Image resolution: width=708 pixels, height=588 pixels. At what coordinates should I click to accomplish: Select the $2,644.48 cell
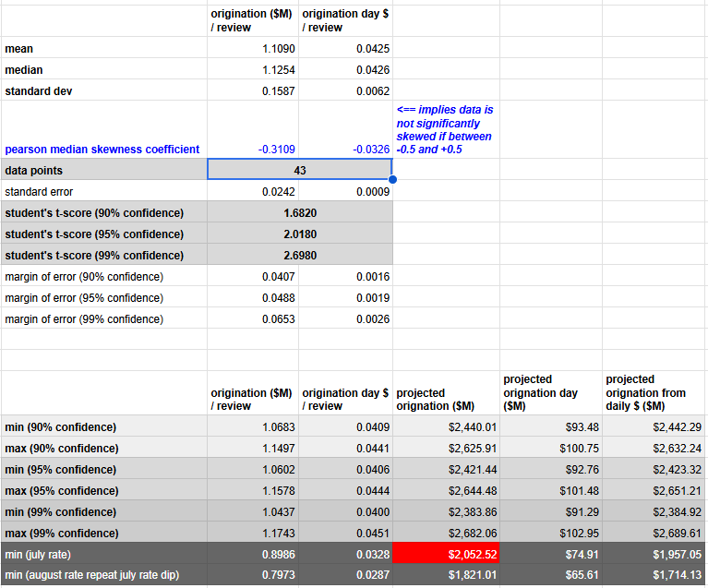pyautogui.click(x=473, y=490)
